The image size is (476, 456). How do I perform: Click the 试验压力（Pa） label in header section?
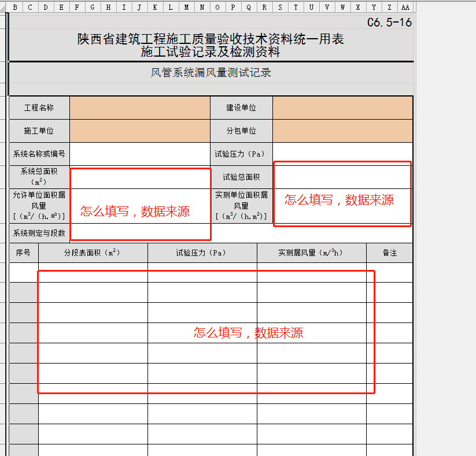click(x=241, y=154)
